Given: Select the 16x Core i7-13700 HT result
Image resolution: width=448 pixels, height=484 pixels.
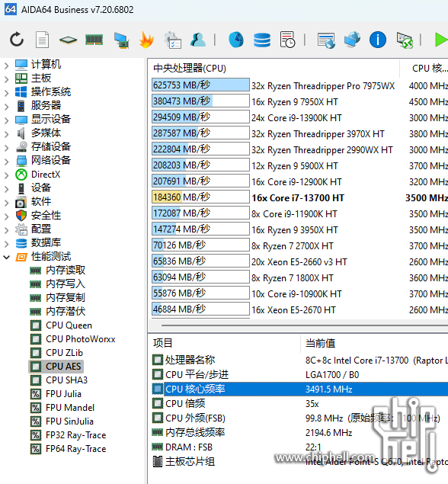Looking at the screenshot, I should pos(298,198).
